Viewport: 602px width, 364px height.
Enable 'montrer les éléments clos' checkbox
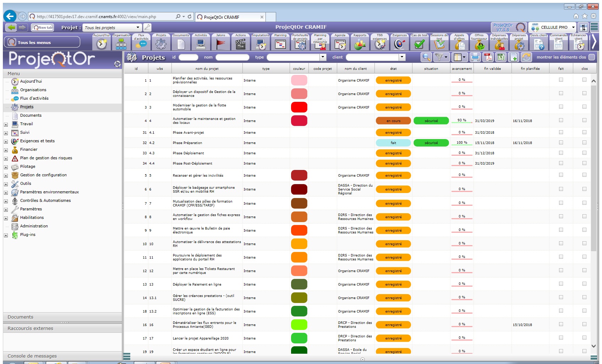pyautogui.click(x=591, y=57)
